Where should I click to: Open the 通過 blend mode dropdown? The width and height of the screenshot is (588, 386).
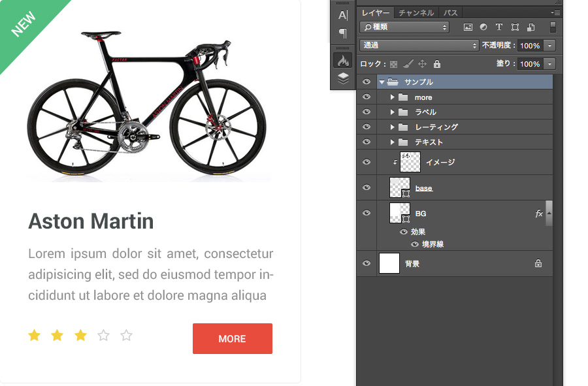click(419, 45)
